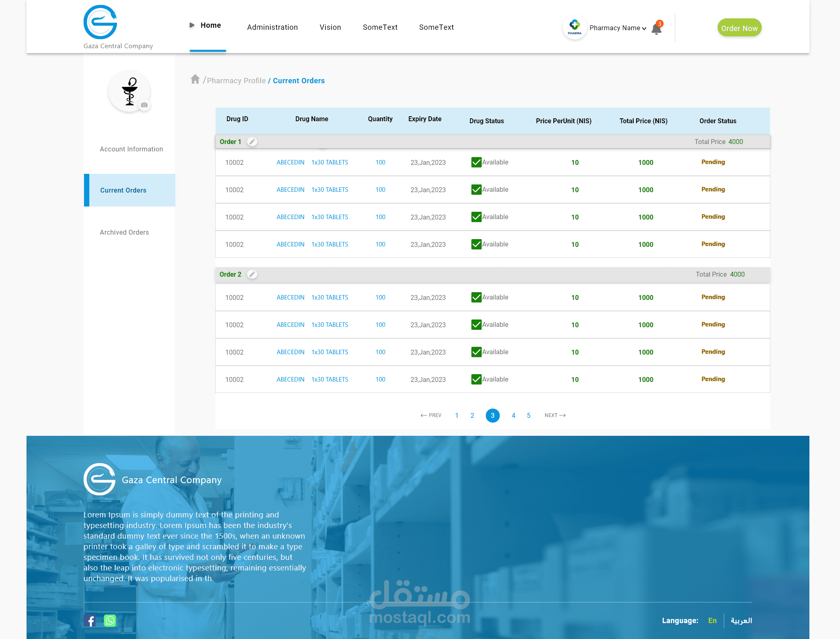The width and height of the screenshot is (840, 639).
Task: Click the camera icon on profile picture
Action: (x=144, y=105)
